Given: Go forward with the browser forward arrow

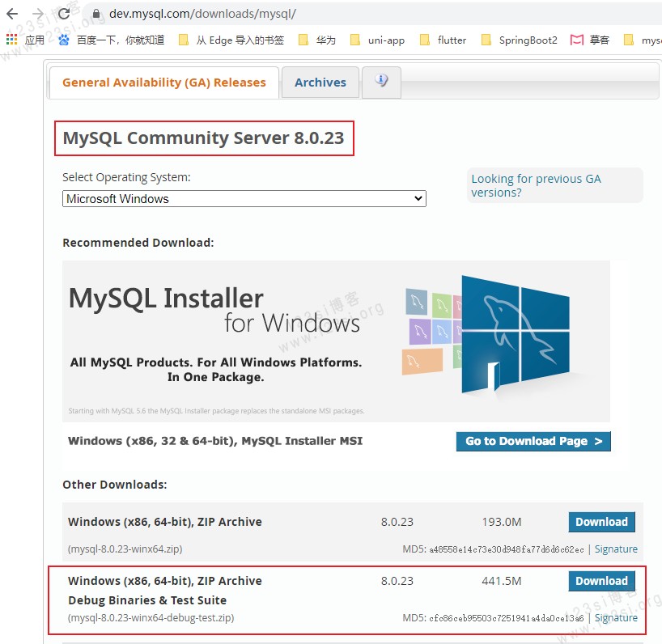Looking at the screenshot, I should click(38, 14).
